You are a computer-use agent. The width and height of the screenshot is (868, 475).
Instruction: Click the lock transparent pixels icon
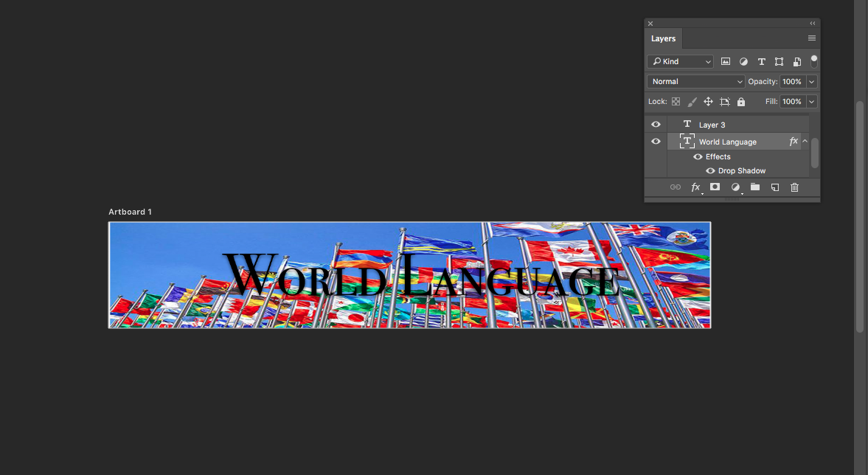pos(676,102)
